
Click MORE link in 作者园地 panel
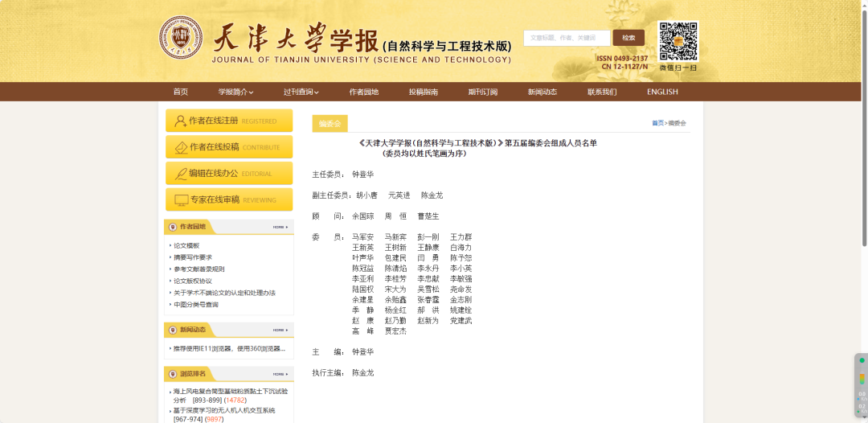(x=280, y=227)
